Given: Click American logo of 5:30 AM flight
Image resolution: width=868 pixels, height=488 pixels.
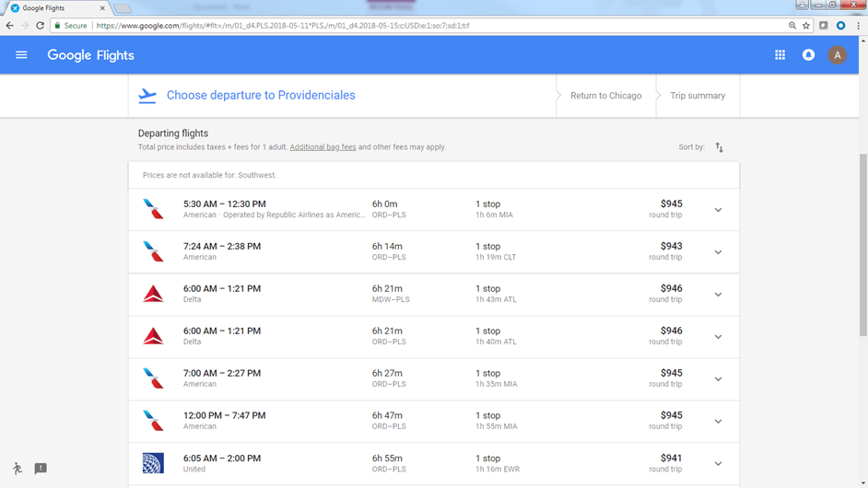Looking at the screenshot, I should click(x=153, y=209).
